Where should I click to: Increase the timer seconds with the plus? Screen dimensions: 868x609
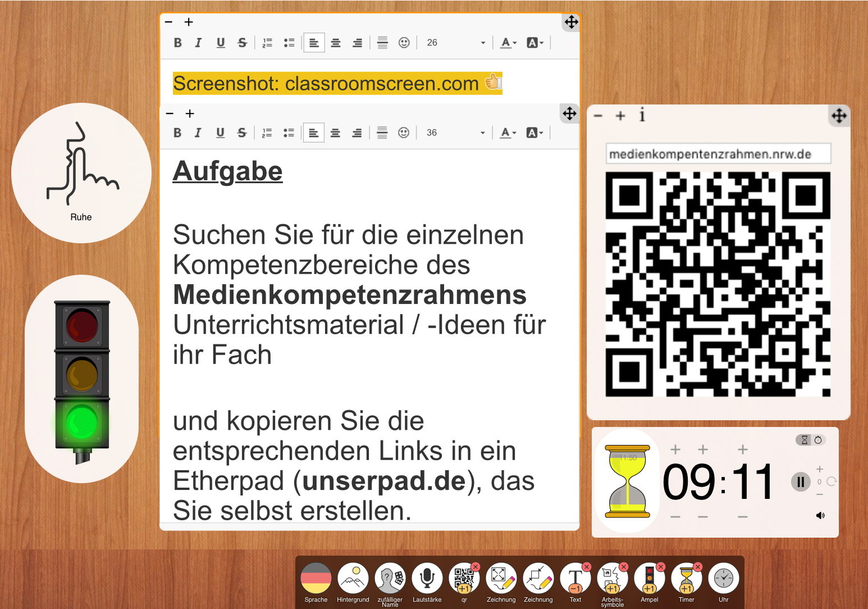[743, 449]
